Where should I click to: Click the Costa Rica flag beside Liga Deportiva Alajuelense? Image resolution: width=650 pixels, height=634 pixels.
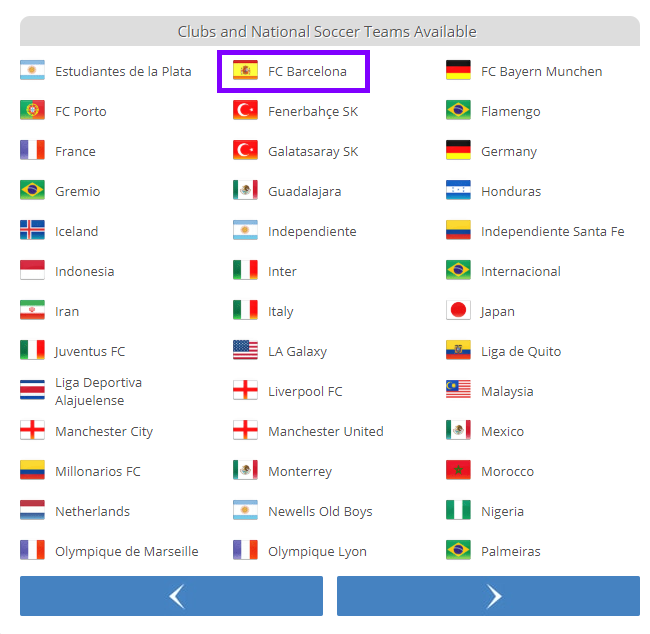click(32, 390)
